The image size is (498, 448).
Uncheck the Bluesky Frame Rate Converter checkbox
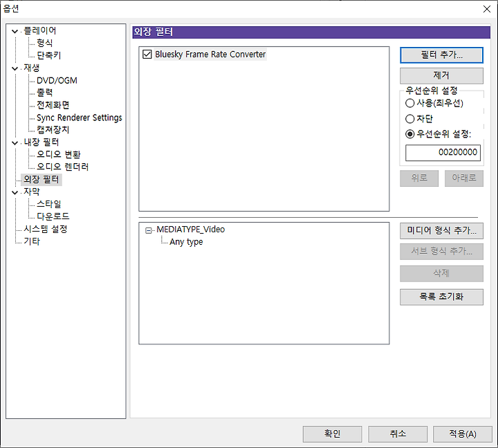point(147,55)
